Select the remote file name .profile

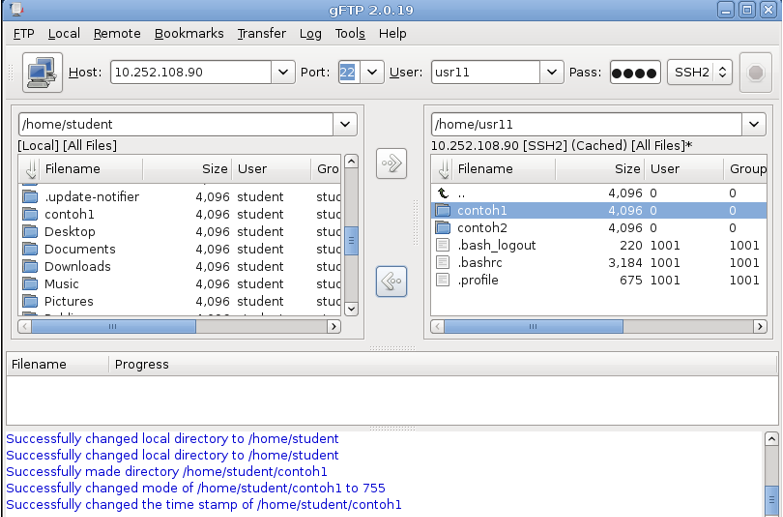(478, 280)
